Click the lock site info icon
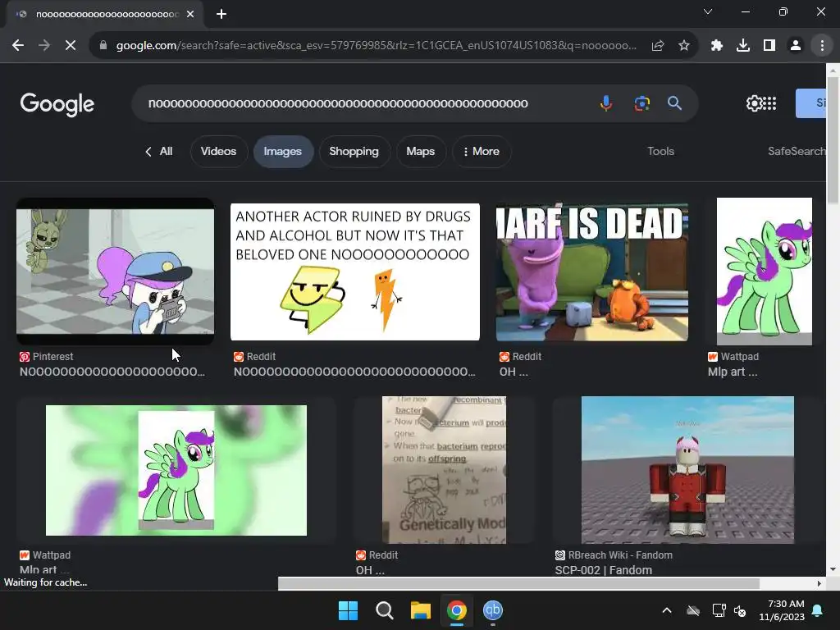The height and width of the screenshot is (630, 840). pos(103,46)
